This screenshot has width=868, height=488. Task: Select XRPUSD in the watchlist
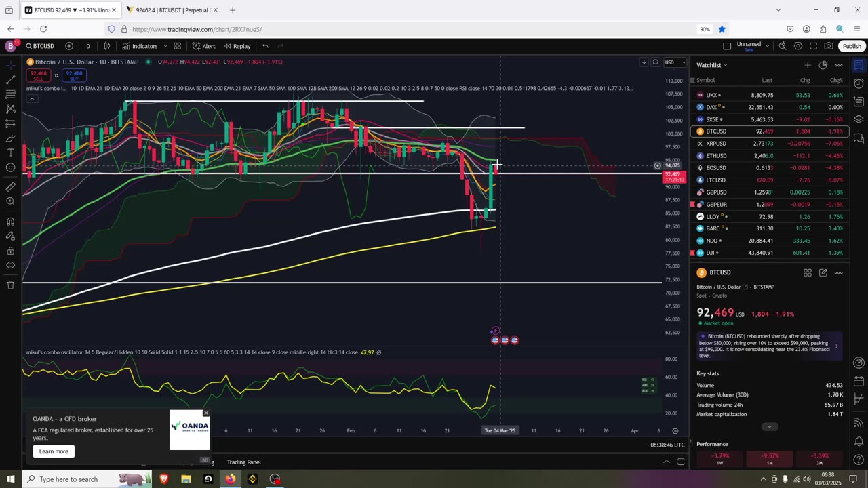770,144
